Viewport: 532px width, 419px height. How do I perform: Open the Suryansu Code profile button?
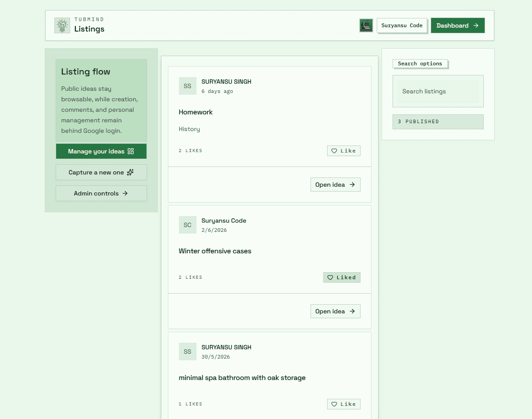(402, 25)
